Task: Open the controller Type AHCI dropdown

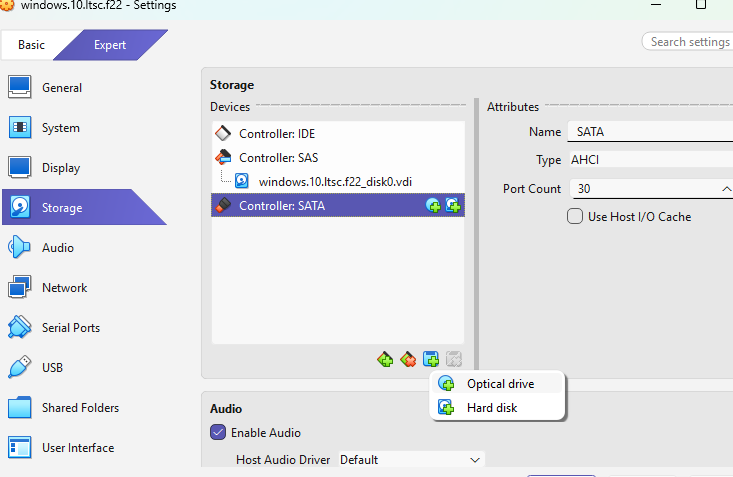Action: coord(650,160)
